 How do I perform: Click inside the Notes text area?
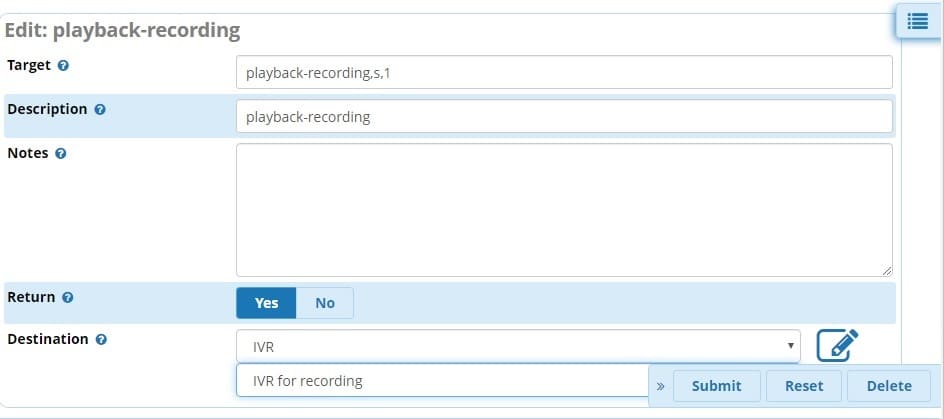564,210
